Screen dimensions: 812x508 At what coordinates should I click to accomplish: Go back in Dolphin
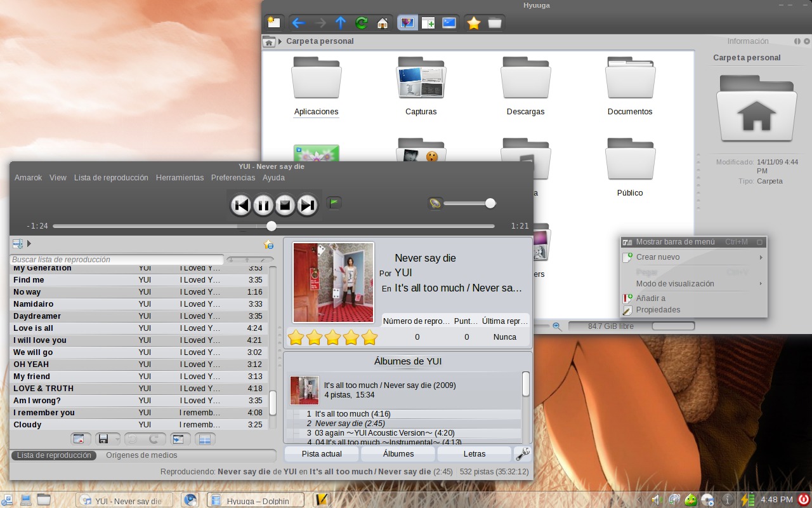click(298, 23)
